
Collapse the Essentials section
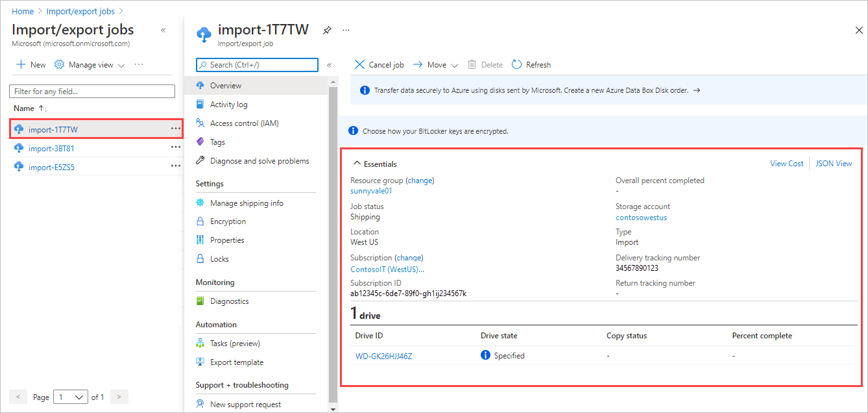(374, 164)
